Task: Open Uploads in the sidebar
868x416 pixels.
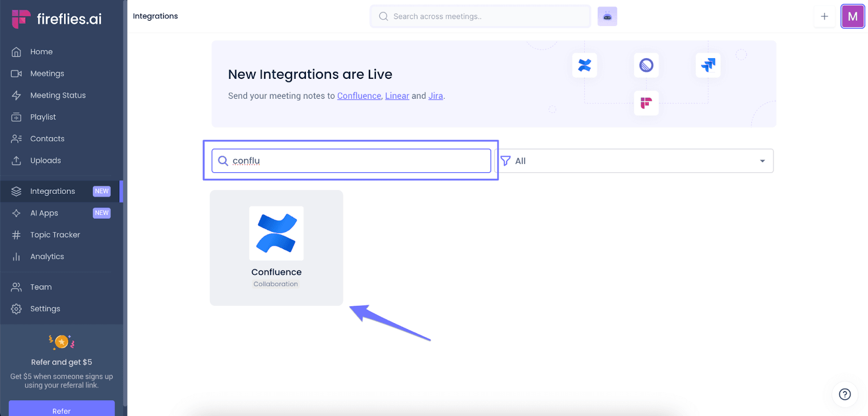Action: 46,160
